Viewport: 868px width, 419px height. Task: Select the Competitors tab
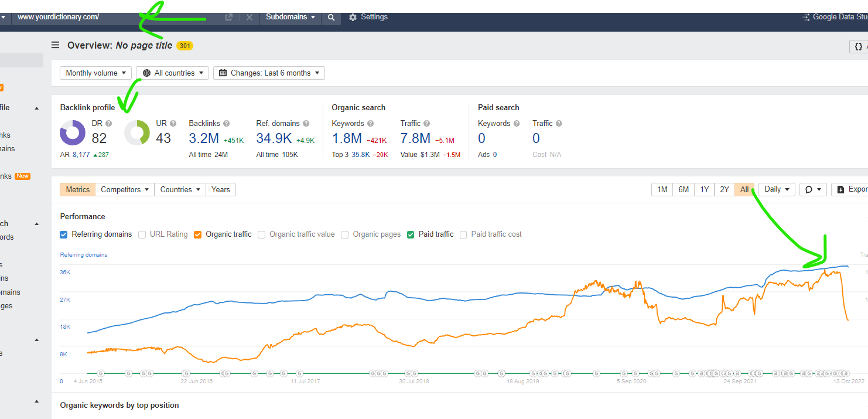(125, 189)
